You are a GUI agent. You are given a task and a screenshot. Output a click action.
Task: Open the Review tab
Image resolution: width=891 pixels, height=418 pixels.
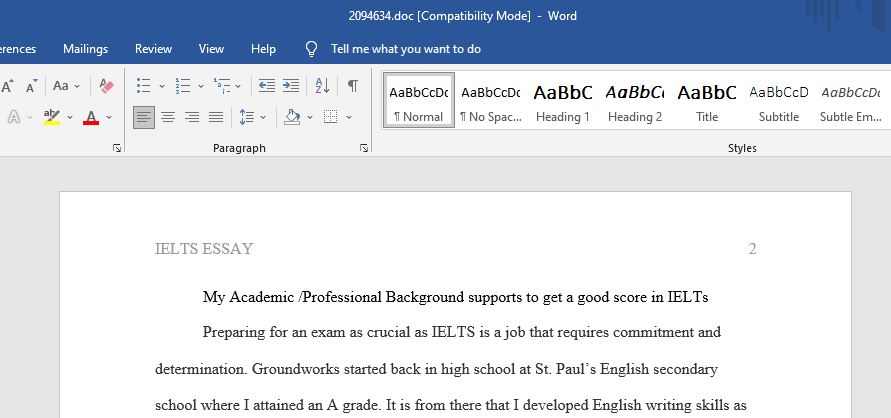coord(153,49)
